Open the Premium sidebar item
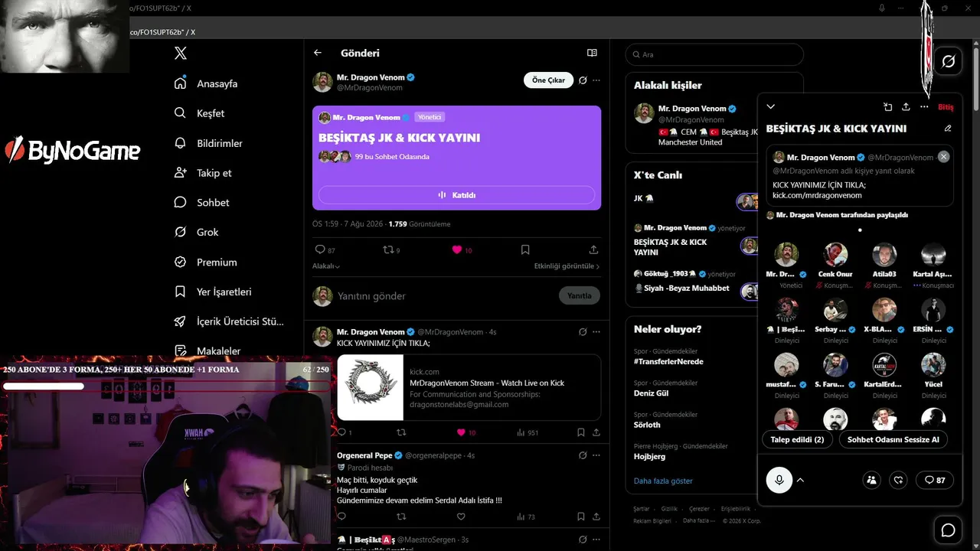Screen dimensions: 980x551 point(205,262)
